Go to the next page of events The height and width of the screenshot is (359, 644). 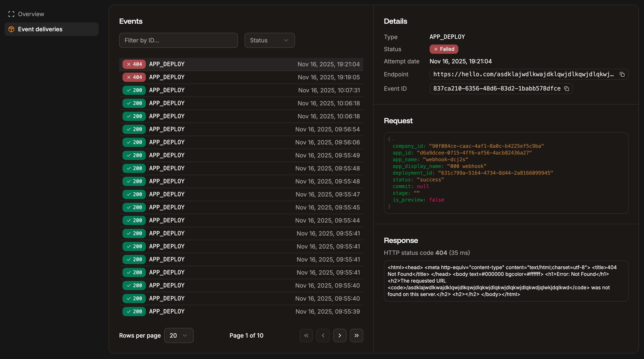coord(340,335)
